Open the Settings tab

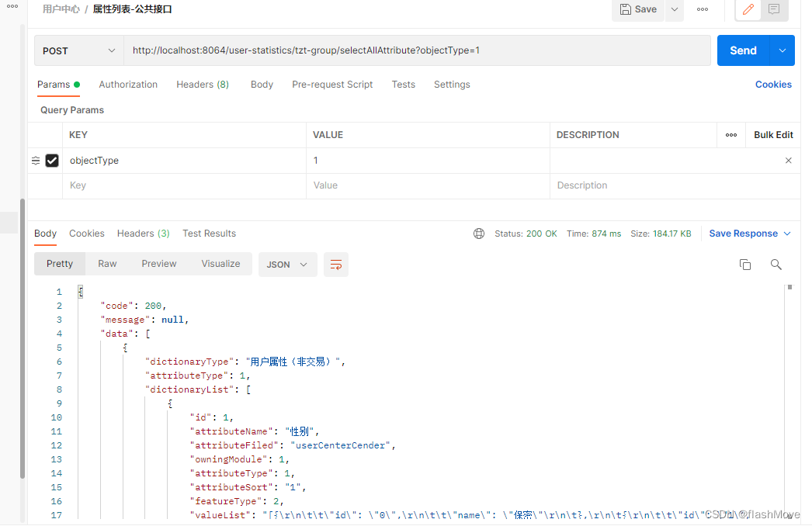pos(452,85)
